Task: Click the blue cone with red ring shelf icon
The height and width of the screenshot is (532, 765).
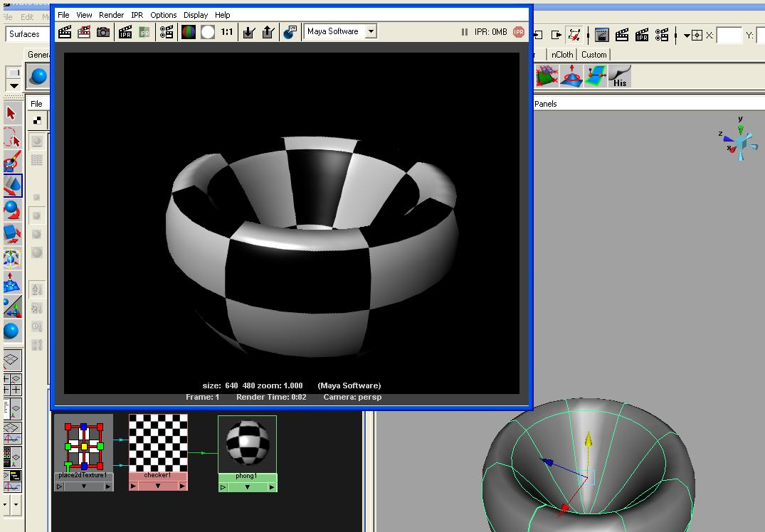Action: 571,77
